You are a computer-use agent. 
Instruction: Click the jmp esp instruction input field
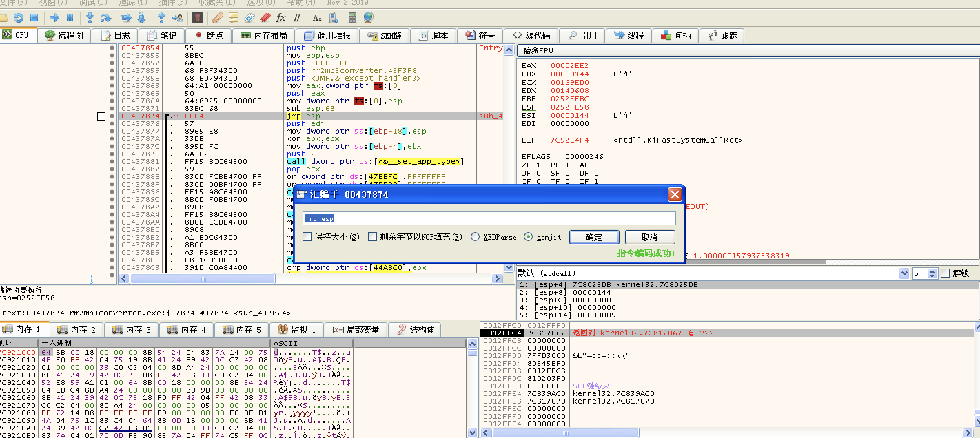tap(489, 219)
